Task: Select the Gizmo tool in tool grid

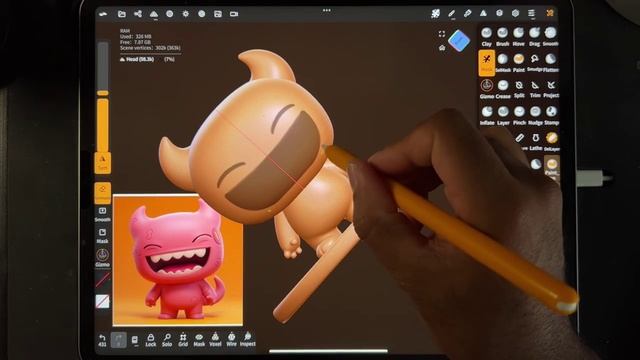Action: (487, 89)
